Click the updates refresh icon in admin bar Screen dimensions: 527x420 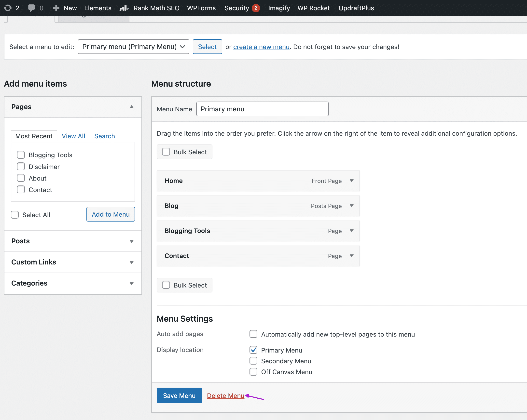coord(8,8)
